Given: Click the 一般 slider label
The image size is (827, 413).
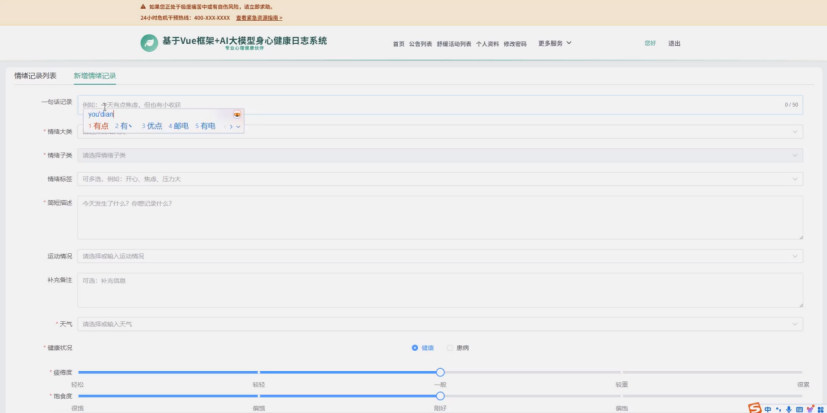Looking at the screenshot, I should click(x=440, y=385).
